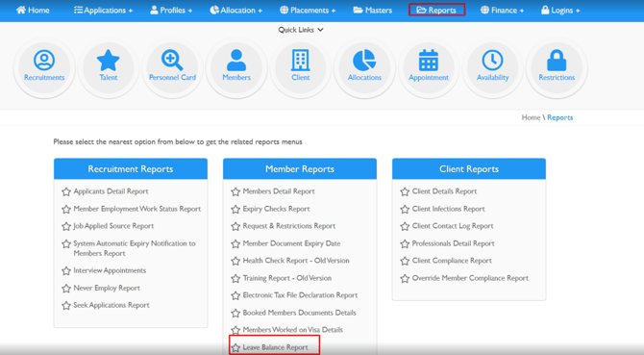Expand the Placements menu

point(308,11)
